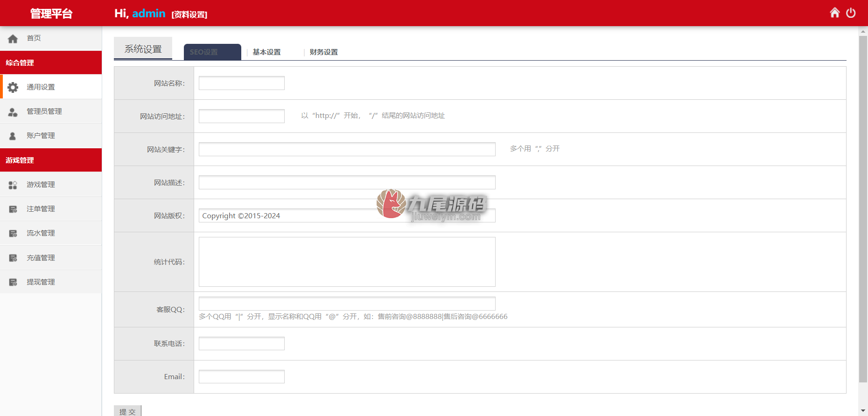
Task: Click the power logout icon
Action: click(x=851, y=13)
